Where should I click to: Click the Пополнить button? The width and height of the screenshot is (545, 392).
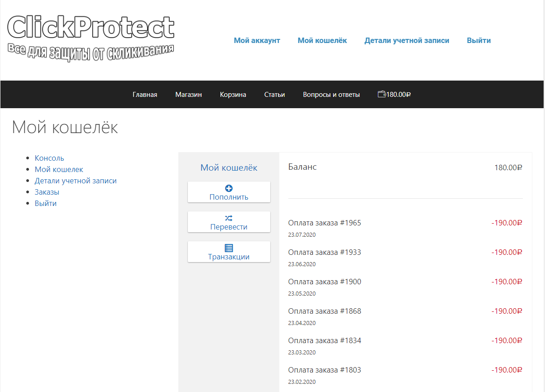[x=229, y=192]
